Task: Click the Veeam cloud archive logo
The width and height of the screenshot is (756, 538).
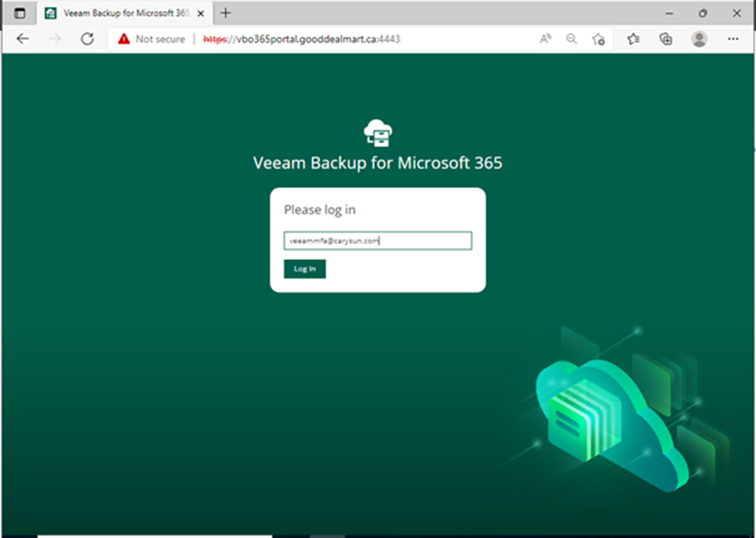Action: point(378,133)
